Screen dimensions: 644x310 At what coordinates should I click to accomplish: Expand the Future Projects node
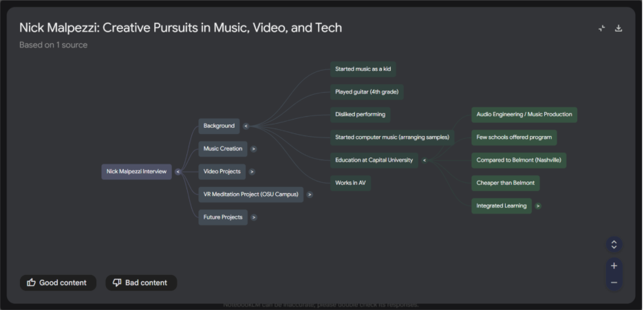tap(254, 217)
